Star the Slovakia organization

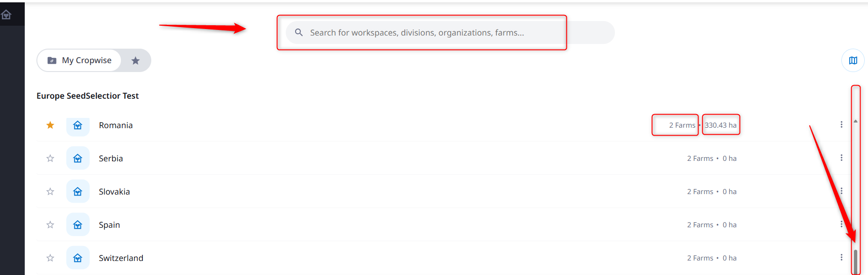50,192
